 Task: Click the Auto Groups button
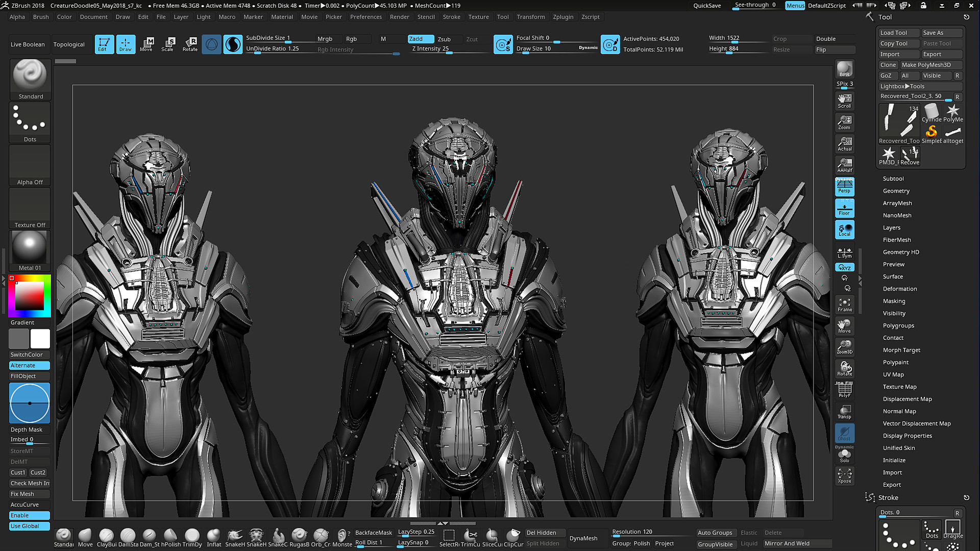tap(715, 533)
